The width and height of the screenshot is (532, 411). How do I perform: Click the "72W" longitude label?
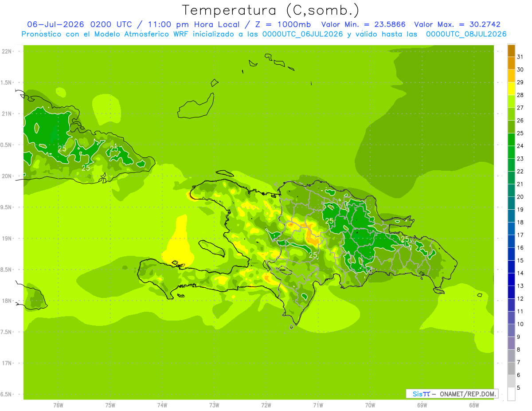266,405
